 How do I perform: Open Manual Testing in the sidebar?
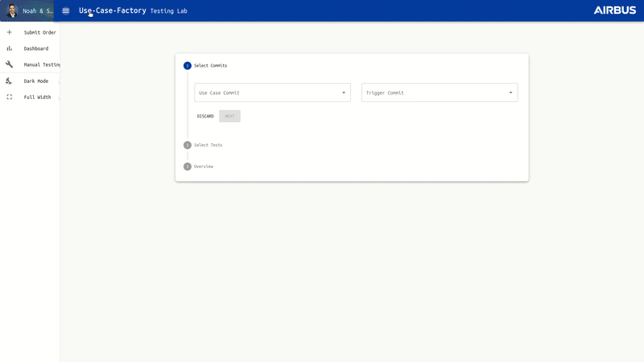[x=30, y=64]
